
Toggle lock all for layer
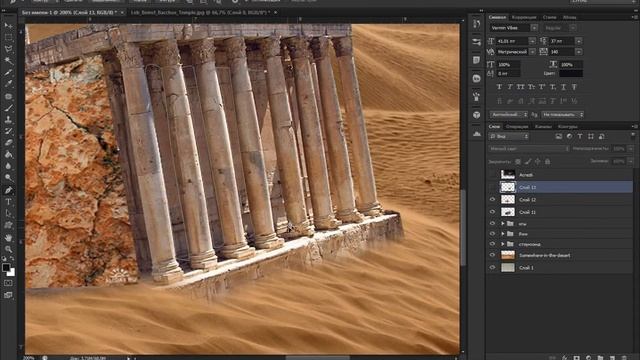tap(548, 162)
